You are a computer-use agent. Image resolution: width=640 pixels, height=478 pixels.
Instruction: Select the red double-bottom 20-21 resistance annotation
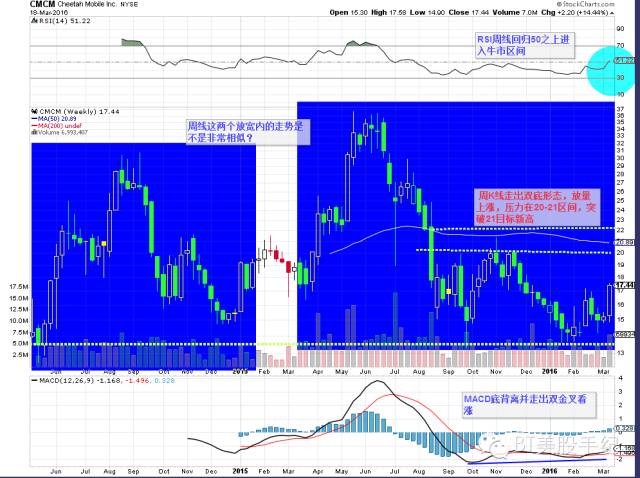[x=538, y=207]
